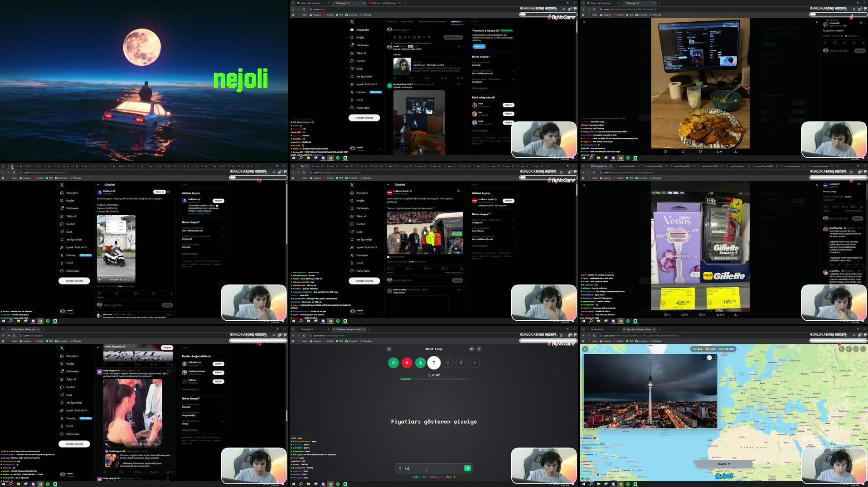The image size is (868, 487).
Task: Click Gönderi yayınla in the Anasayfa X window
Action: (364, 118)
